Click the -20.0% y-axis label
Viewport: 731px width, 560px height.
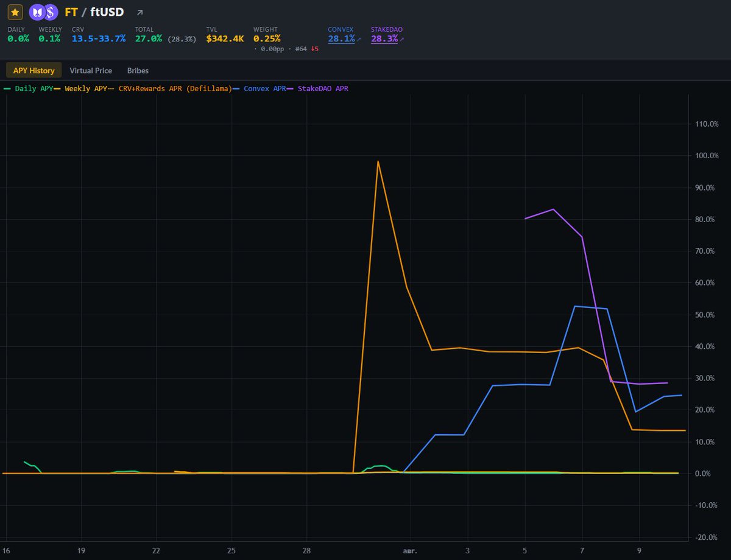(x=705, y=537)
